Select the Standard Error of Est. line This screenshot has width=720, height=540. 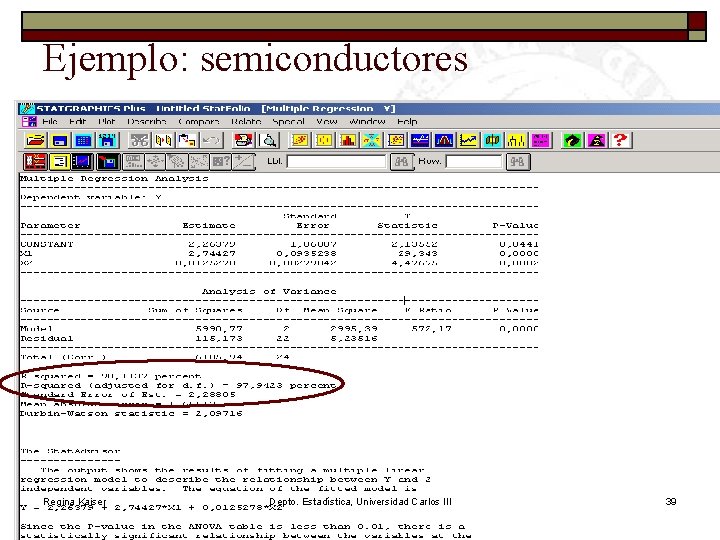click(128, 395)
